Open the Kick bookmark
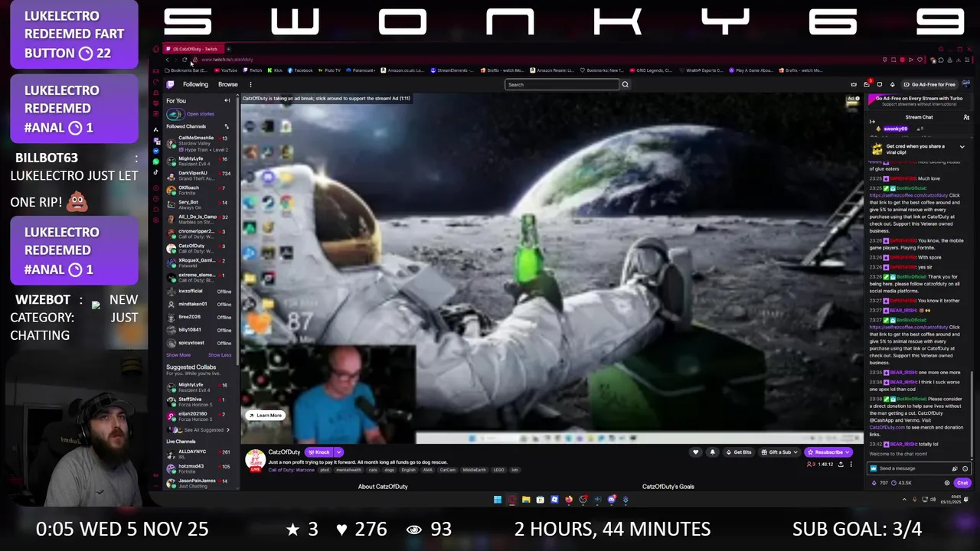The width and height of the screenshot is (980, 551). click(275, 70)
